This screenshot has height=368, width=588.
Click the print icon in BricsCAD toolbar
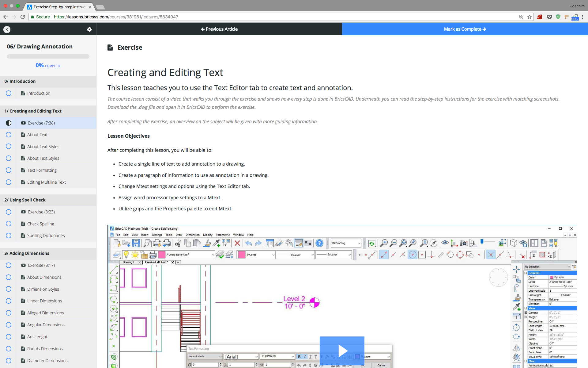tap(157, 243)
